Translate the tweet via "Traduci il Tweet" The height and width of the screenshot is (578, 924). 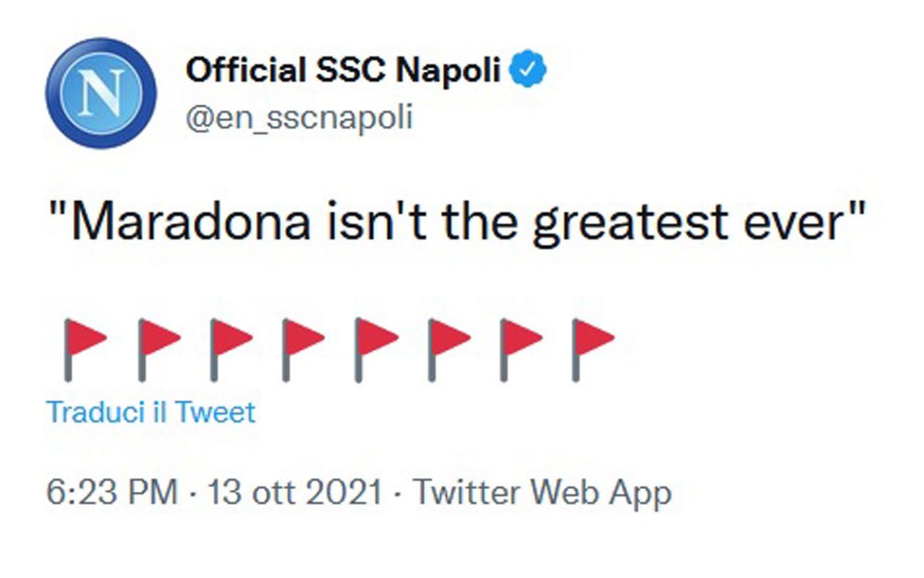(150, 412)
